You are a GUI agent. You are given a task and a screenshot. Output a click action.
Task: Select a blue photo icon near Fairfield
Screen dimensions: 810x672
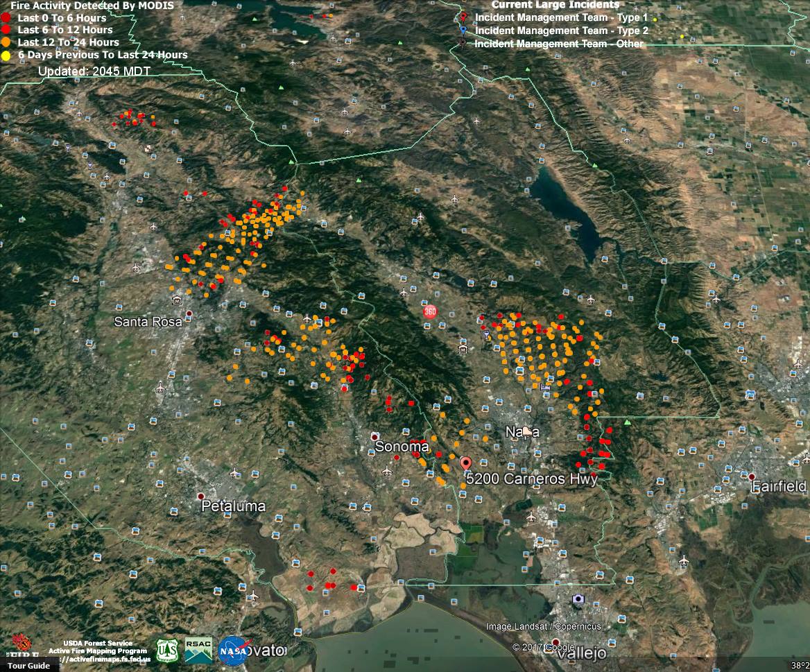point(744,475)
